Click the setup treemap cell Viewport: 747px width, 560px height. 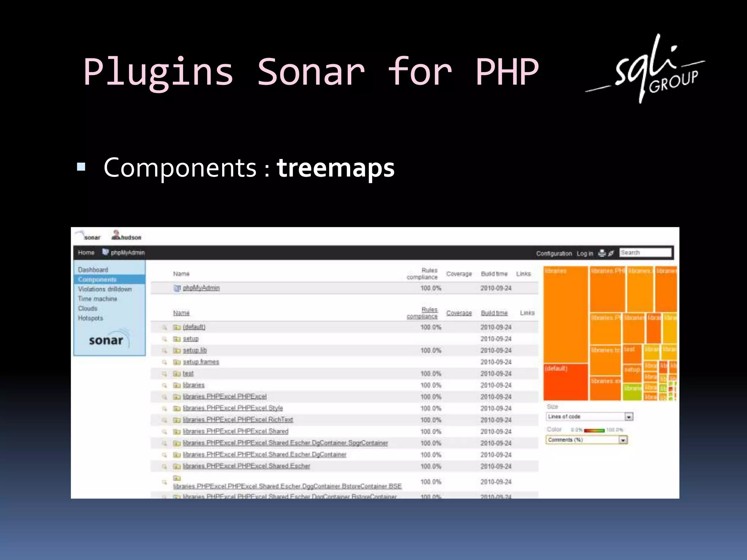click(x=632, y=373)
